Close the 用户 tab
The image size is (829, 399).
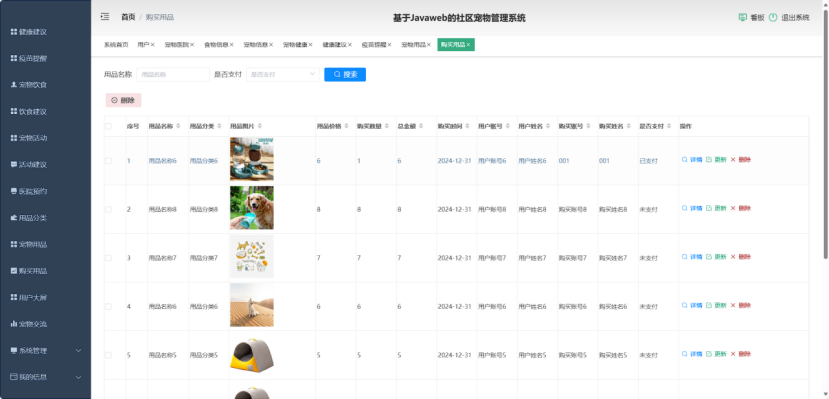pyautogui.click(x=153, y=45)
